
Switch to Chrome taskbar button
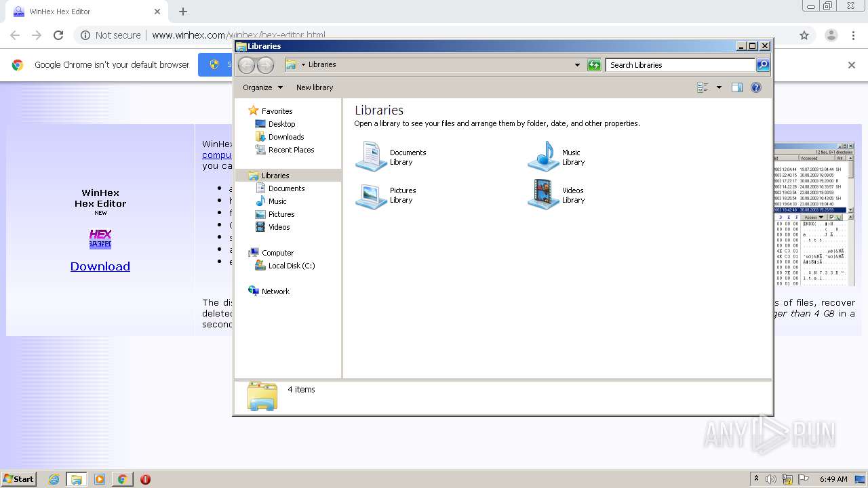point(123,479)
